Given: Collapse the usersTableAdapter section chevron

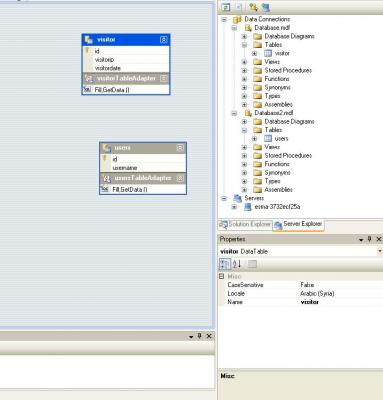Looking at the screenshot, I should point(180,178).
